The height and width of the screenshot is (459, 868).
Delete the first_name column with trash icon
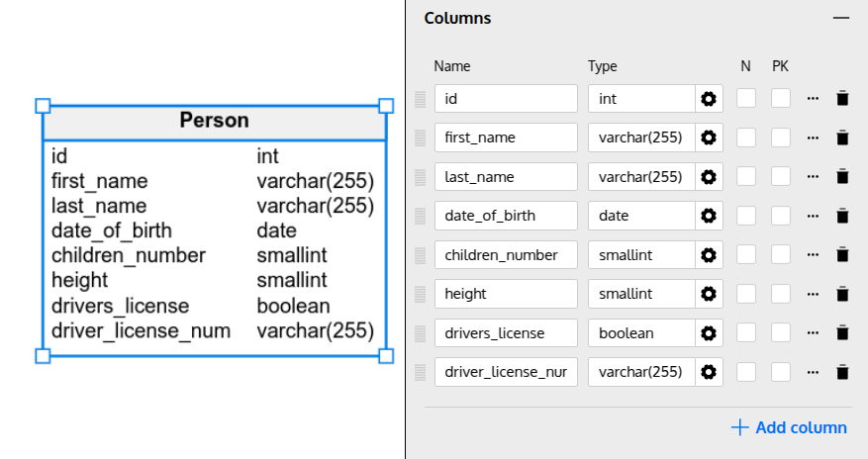[x=842, y=138]
